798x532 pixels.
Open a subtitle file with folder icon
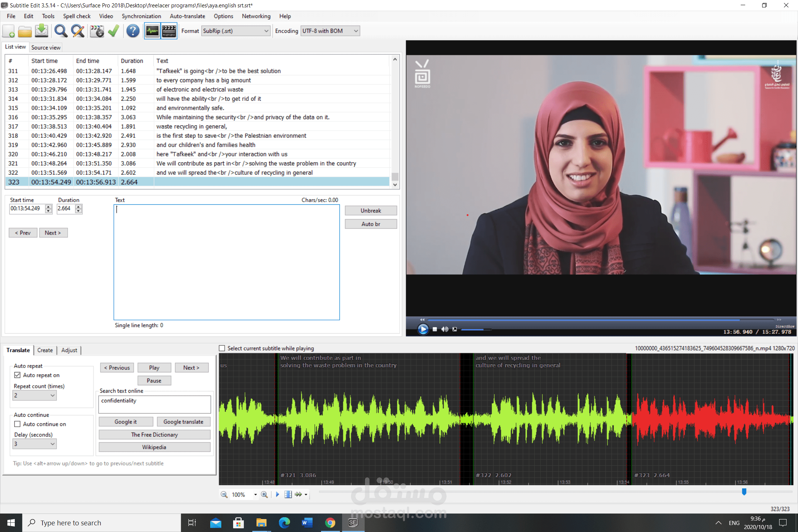pos(25,31)
